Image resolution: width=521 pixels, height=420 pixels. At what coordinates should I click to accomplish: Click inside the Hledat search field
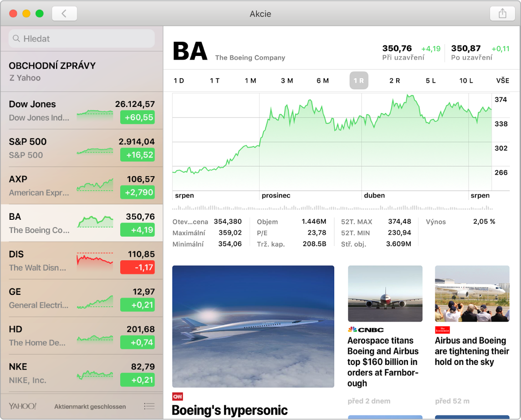coord(81,39)
